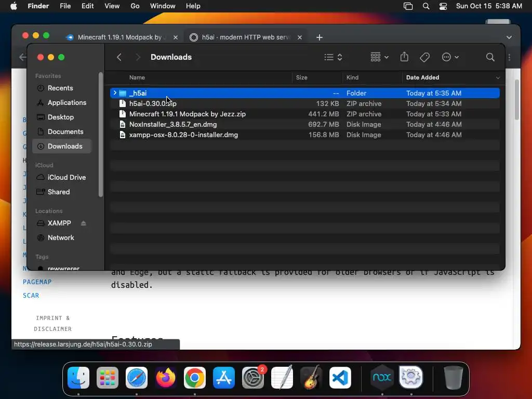532x399 pixels.
Task: Open SCAR link on the h5ai page
Action: 31,296
